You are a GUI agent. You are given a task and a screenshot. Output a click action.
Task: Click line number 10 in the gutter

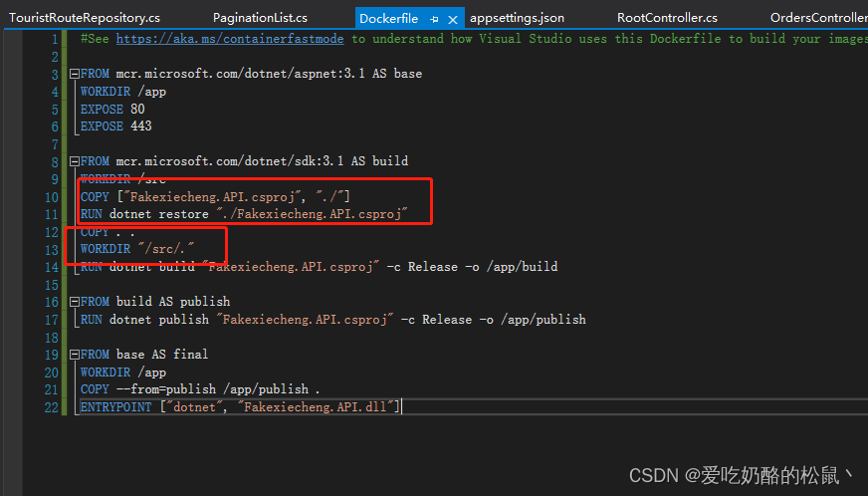click(52, 197)
